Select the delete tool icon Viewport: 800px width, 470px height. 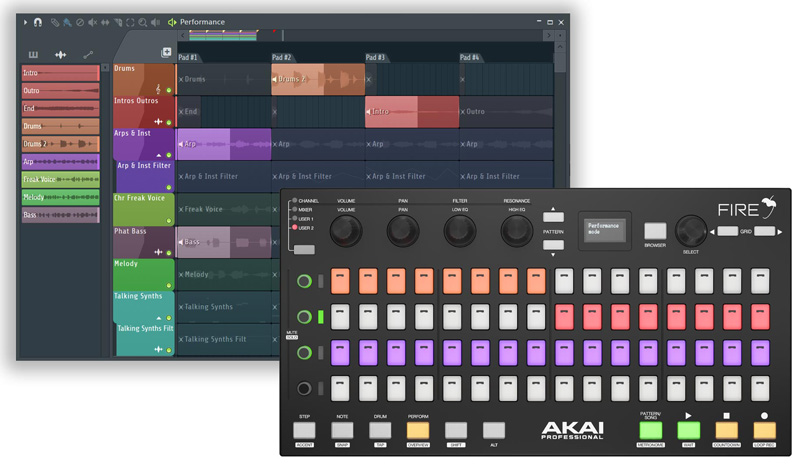[80, 22]
